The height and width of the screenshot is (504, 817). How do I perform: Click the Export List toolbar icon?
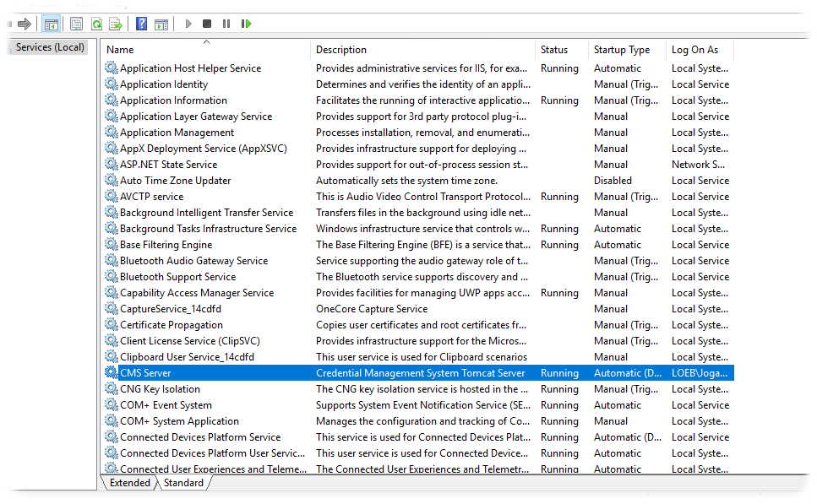(x=116, y=24)
